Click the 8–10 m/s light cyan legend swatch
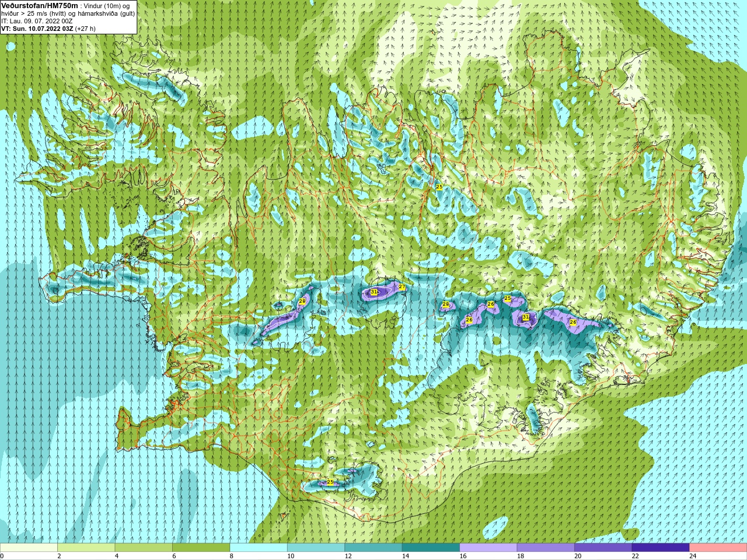 coord(259,548)
